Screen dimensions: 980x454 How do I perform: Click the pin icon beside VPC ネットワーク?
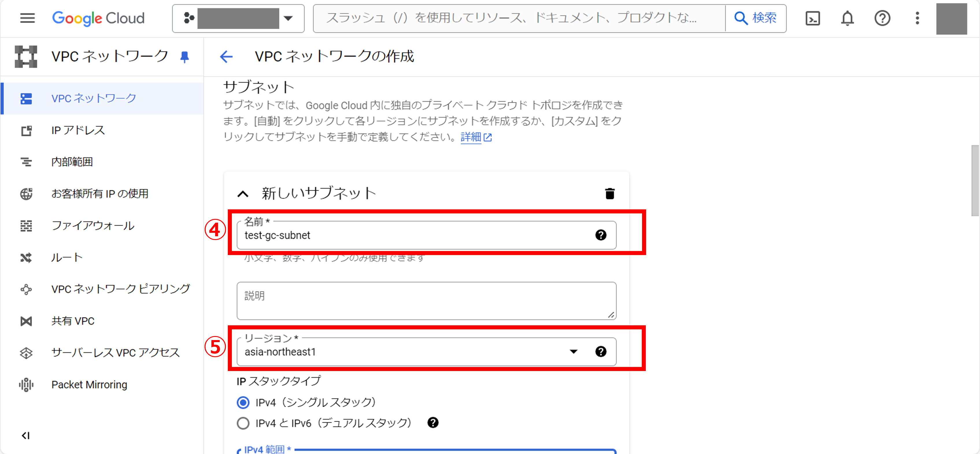(x=184, y=57)
